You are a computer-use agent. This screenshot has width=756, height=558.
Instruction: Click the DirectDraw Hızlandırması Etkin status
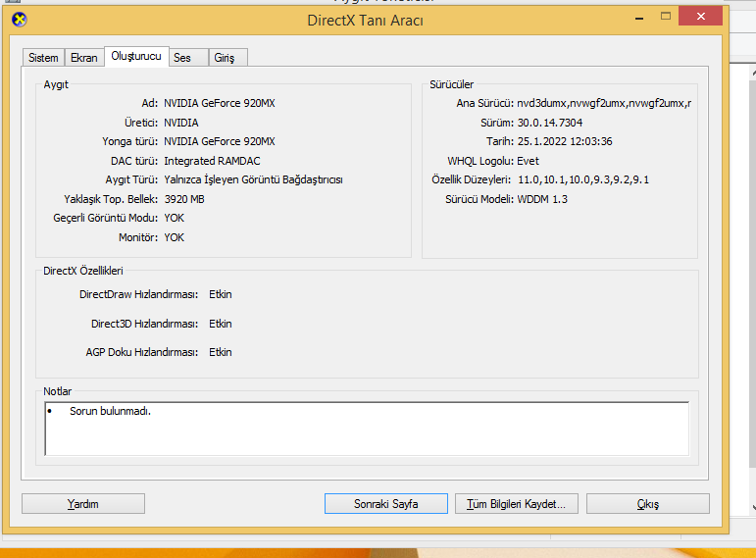[221, 294]
